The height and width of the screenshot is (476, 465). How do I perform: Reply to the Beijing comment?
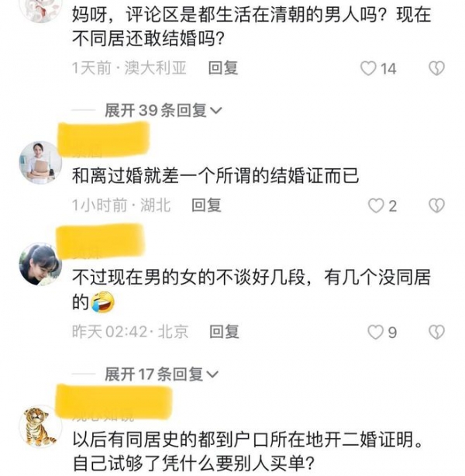click(224, 332)
